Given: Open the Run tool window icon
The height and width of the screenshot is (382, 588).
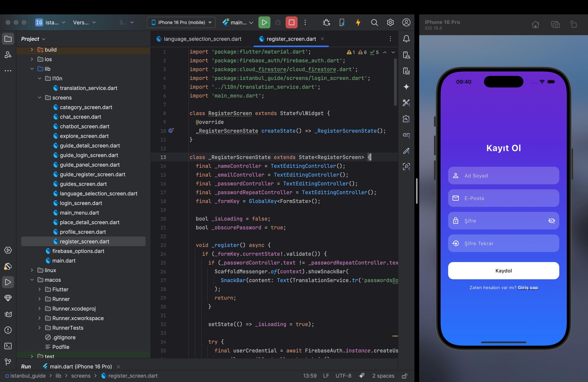Looking at the screenshot, I should pos(8,282).
